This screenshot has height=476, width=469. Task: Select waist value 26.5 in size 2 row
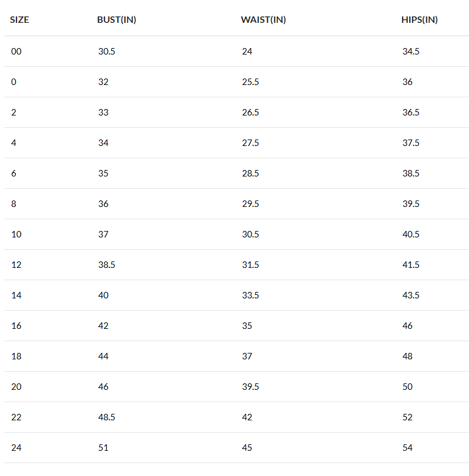click(250, 113)
